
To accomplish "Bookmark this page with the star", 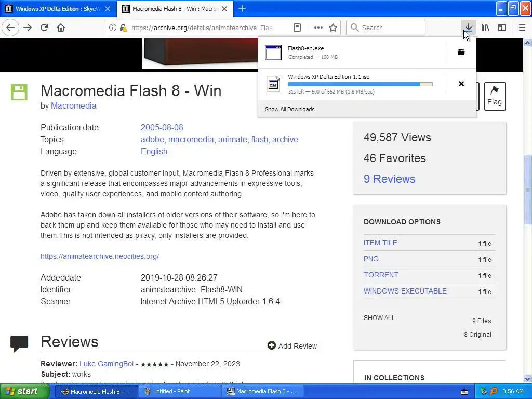I will [333, 28].
